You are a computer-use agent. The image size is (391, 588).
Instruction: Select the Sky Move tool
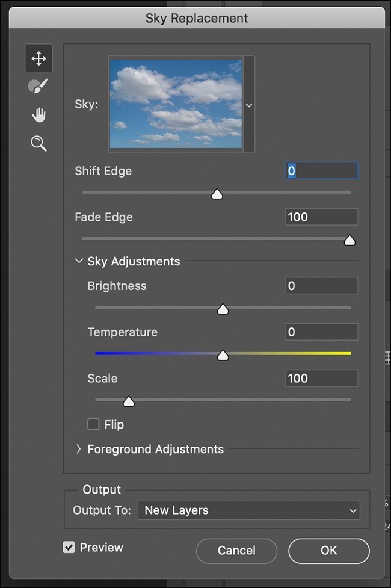point(38,58)
